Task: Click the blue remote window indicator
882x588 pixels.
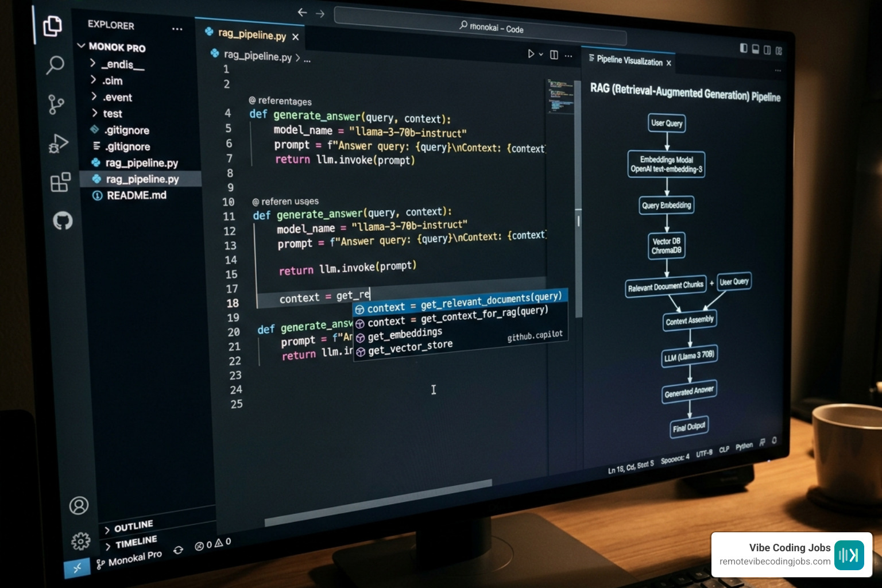Action: (x=77, y=567)
